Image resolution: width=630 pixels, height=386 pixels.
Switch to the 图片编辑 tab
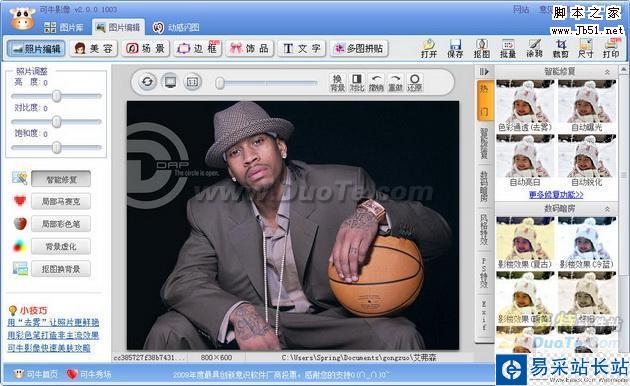click(118, 27)
